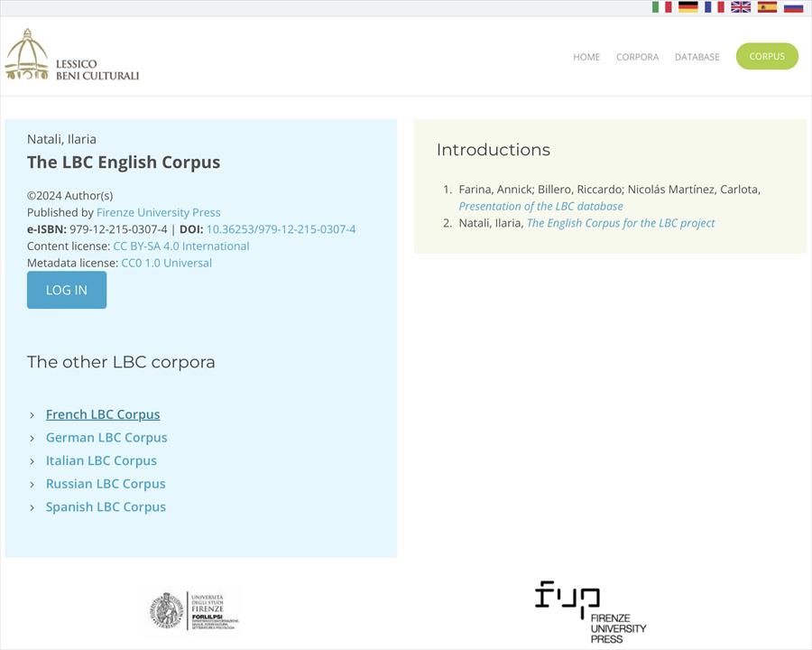The width and height of the screenshot is (812, 650).
Task: Go to the French LBC Corpus
Action: [x=103, y=414]
